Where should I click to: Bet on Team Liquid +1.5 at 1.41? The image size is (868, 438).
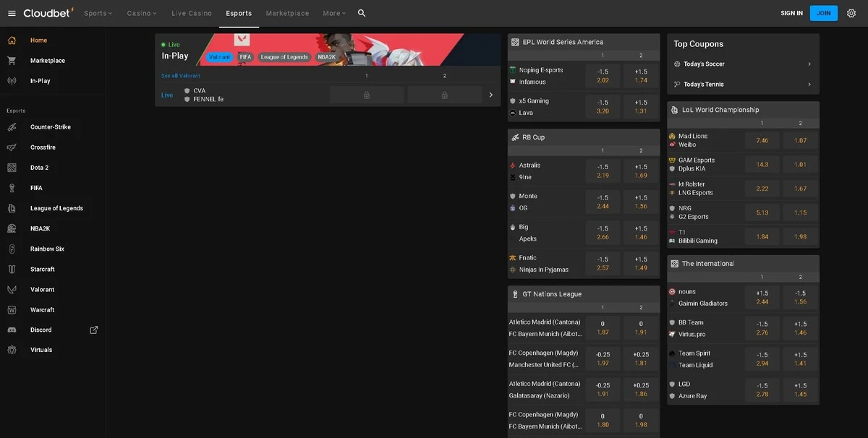pos(800,358)
